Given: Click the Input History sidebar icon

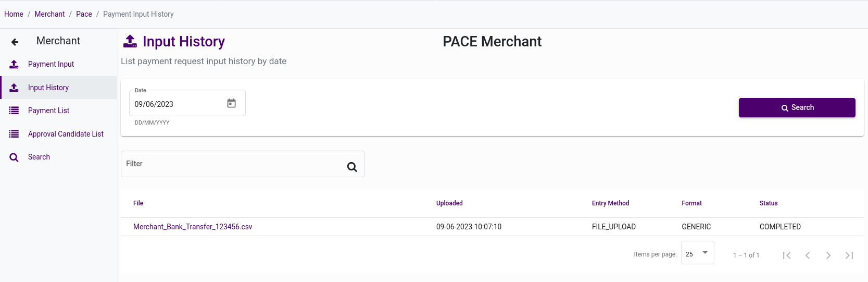Looking at the screenshot, I should click(14, 88).
